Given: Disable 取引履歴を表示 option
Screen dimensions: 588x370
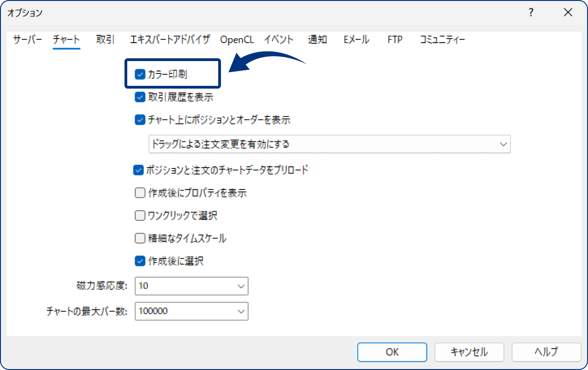Looking at the screenshot, I should pyautogui.click(x=139, y=97).
